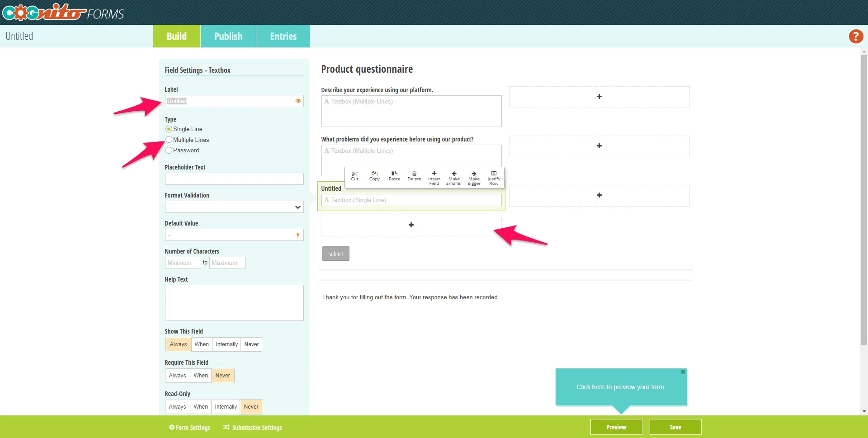The image size is (868, 438).
Task: Select the Untitled single line textbox
Action: (411, 200)
